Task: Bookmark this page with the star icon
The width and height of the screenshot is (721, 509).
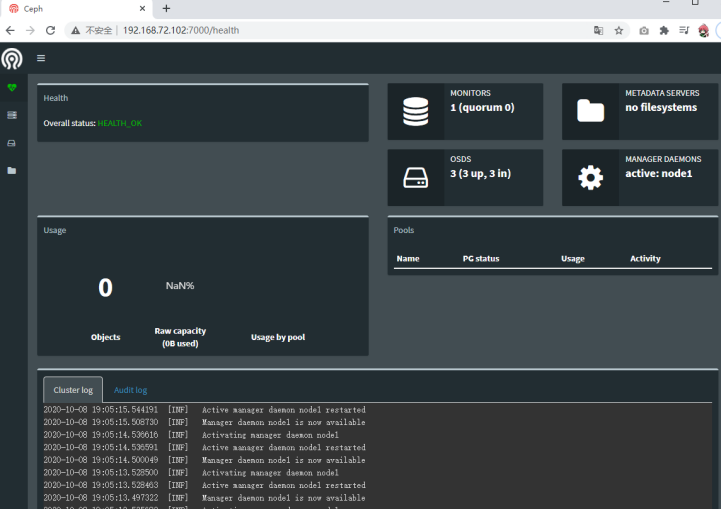Action: pos(619,30)
